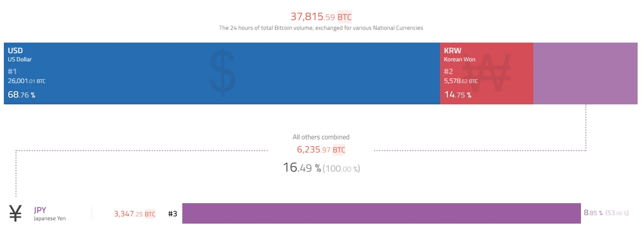
Task: Click the 6,235.97 BTC all-others amount
Action: pyautogui.click(x=321, y=150)
